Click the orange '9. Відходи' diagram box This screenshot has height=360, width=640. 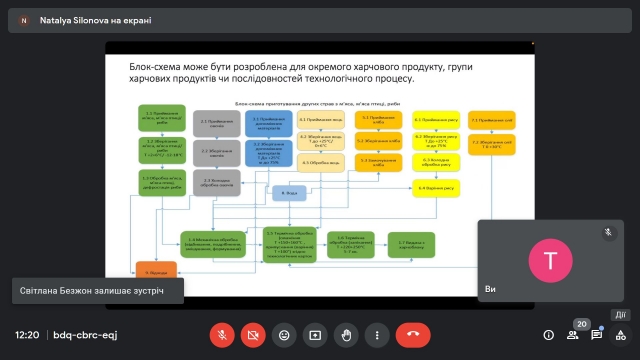(156, 270)
